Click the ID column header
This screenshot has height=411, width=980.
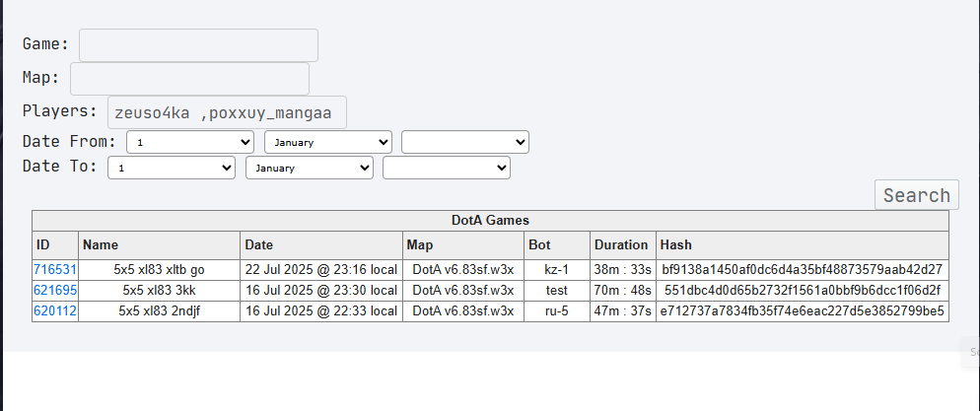coord(55,244)
